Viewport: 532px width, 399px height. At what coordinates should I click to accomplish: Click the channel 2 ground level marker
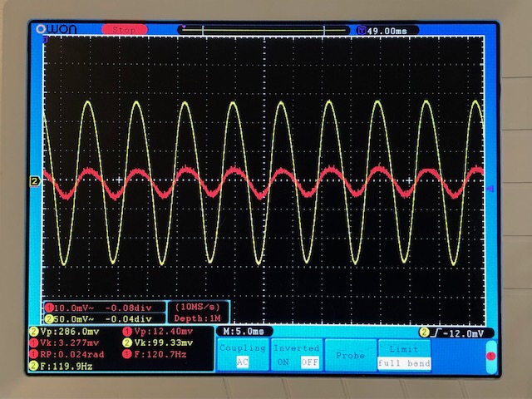coord(35,181)
